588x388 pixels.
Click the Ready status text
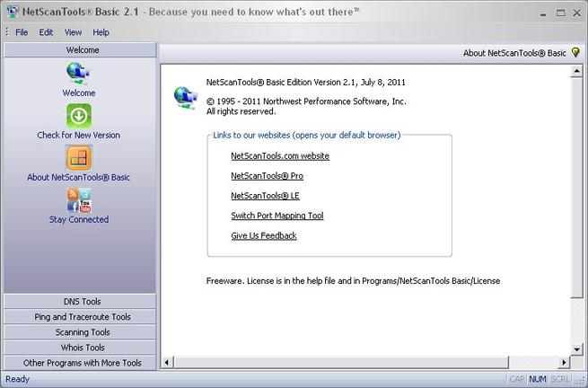click(x=17, y=379)
